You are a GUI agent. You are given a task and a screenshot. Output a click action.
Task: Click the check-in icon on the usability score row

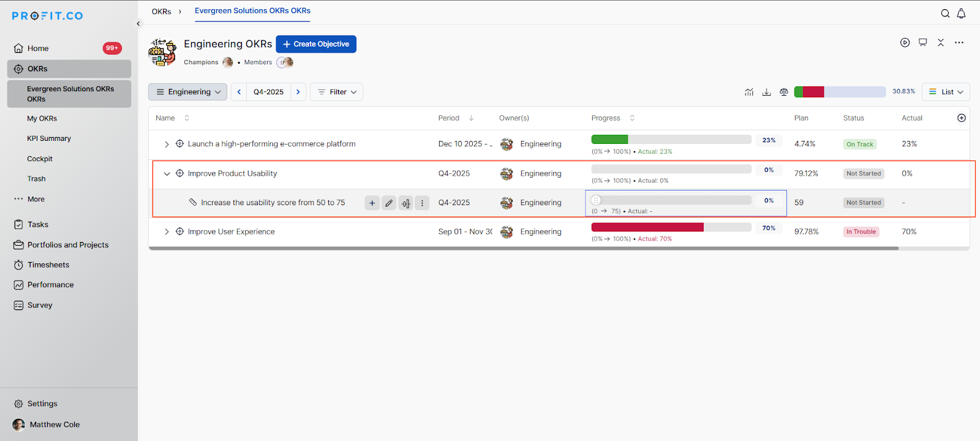point(405,203)
